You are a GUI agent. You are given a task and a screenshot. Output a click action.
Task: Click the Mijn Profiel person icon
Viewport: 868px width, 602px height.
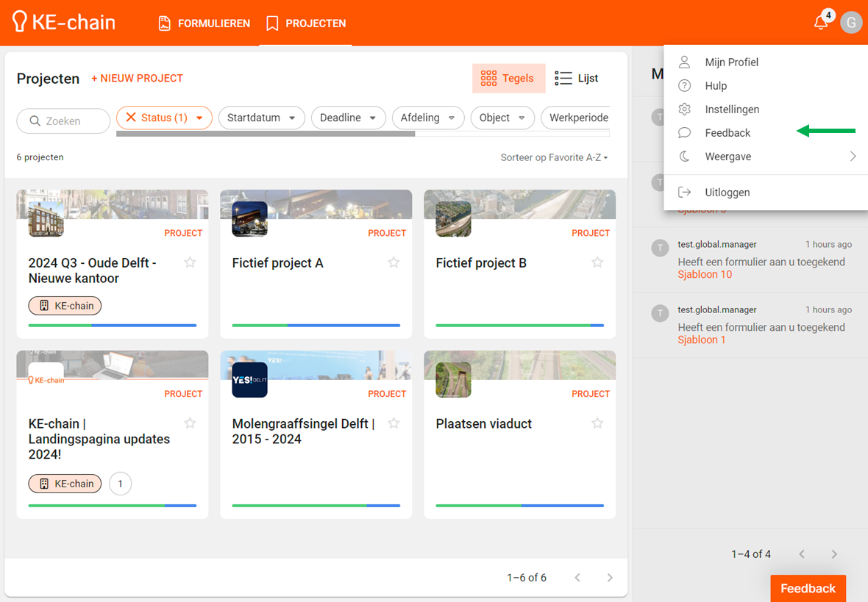pyautogui.click(x=684, y=62)
